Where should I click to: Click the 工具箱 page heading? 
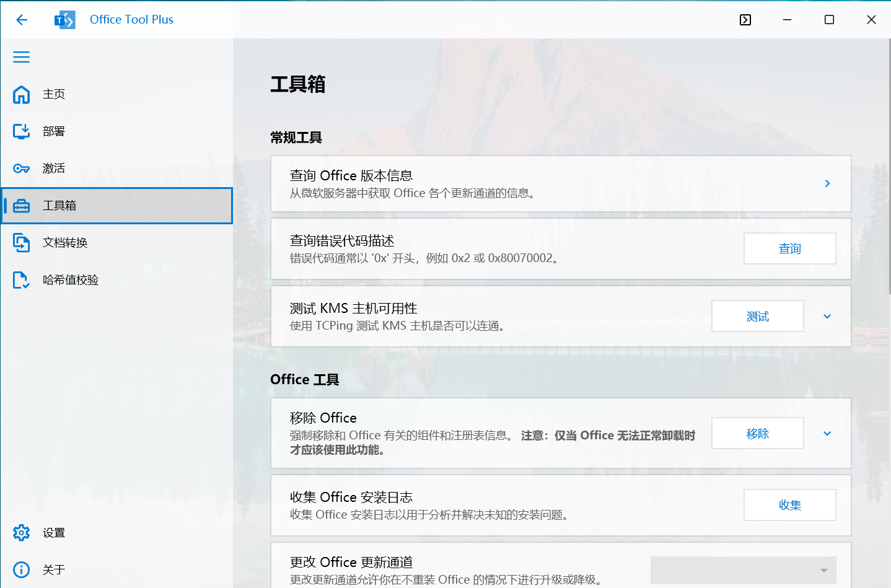[298, 84]
